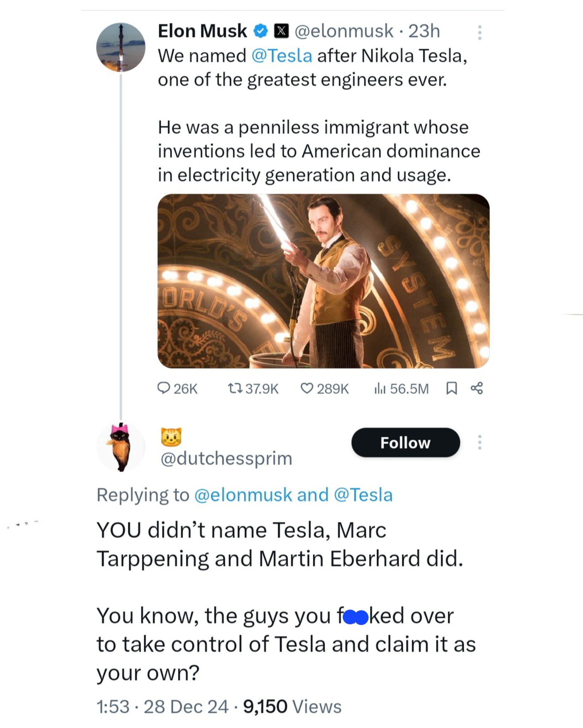Click the Elon Musk display name
This screenshot has width=583, height=728.
pos(202,31)
